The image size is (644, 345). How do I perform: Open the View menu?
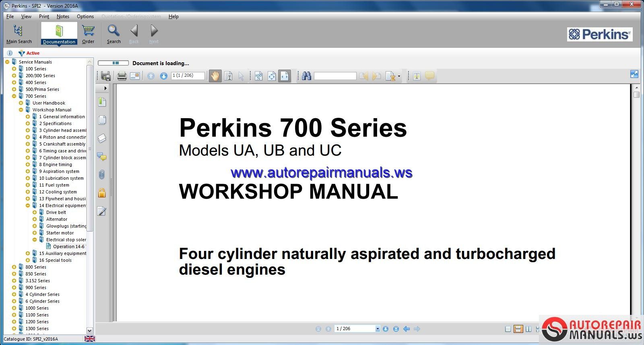tap(26, 16)
